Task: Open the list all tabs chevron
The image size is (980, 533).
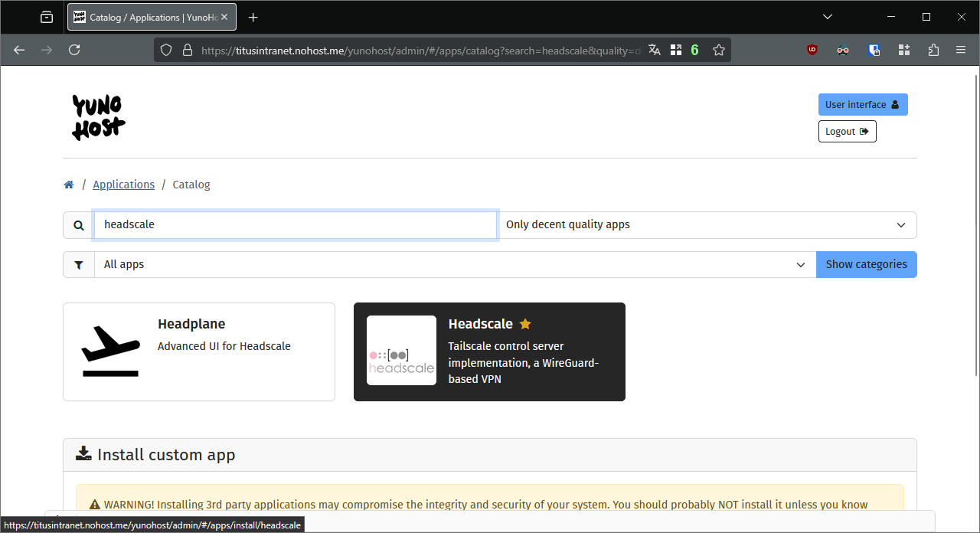Action: 828,17
